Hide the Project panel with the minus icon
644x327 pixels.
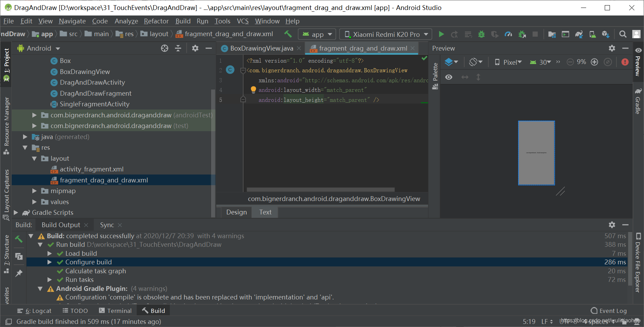click(x=209, y=48)
